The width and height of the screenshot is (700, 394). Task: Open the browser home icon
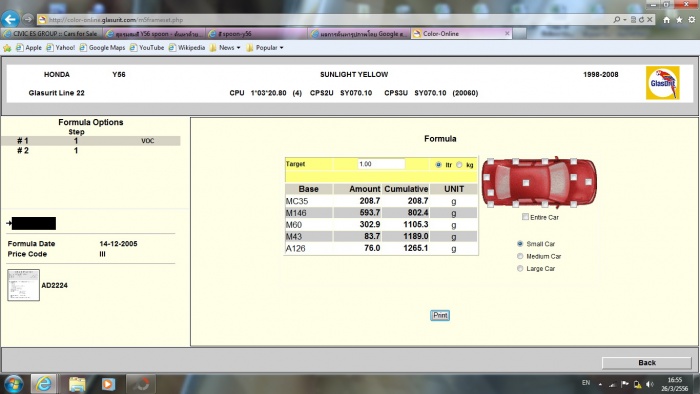point(666,20)
